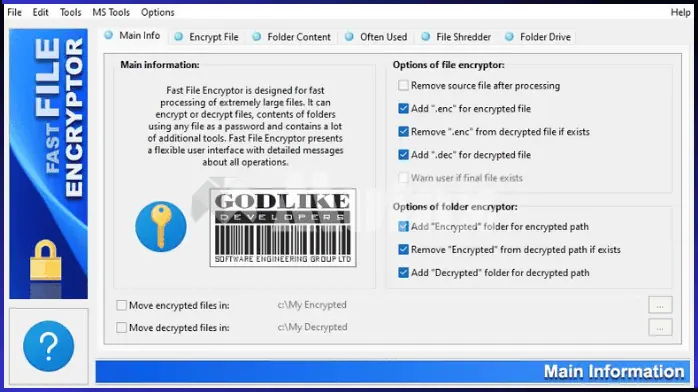Enable Move decrypted files in checkbox
This screenshot has width=698, height=392.
click(122, 327)
